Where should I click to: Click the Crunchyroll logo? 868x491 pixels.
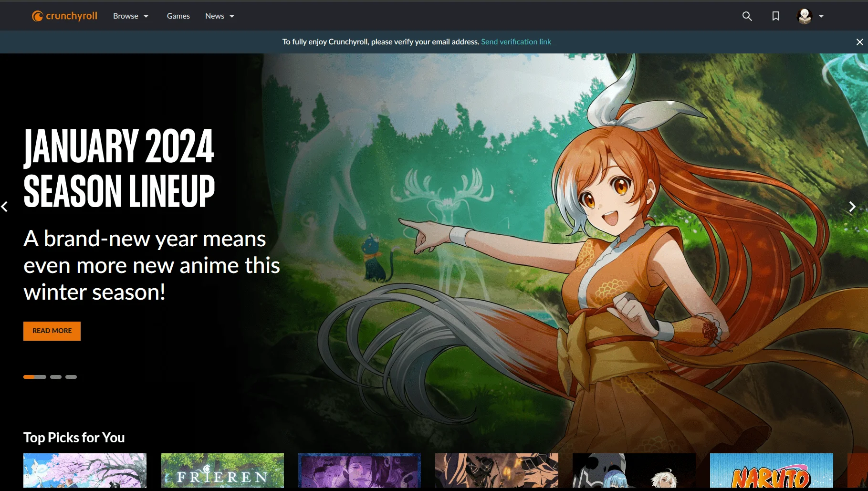pos(64,16)
